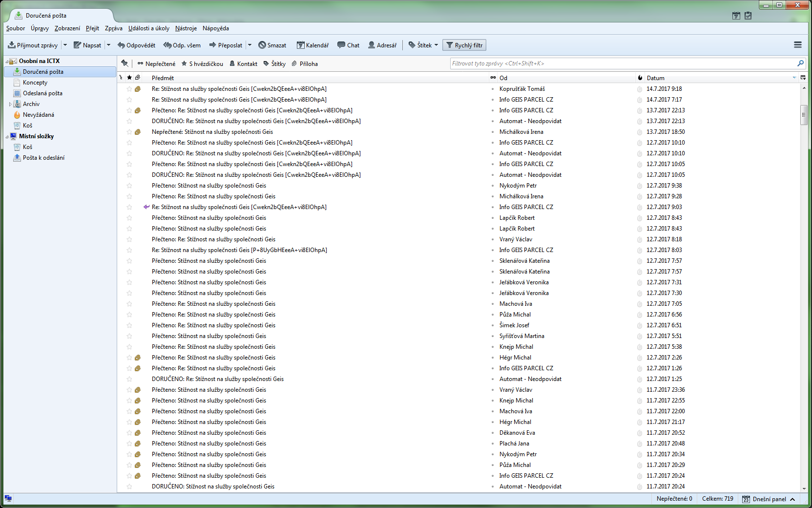Open the Zobrazení menu
This screenshot has height=508, width=812.
point(67,28)
